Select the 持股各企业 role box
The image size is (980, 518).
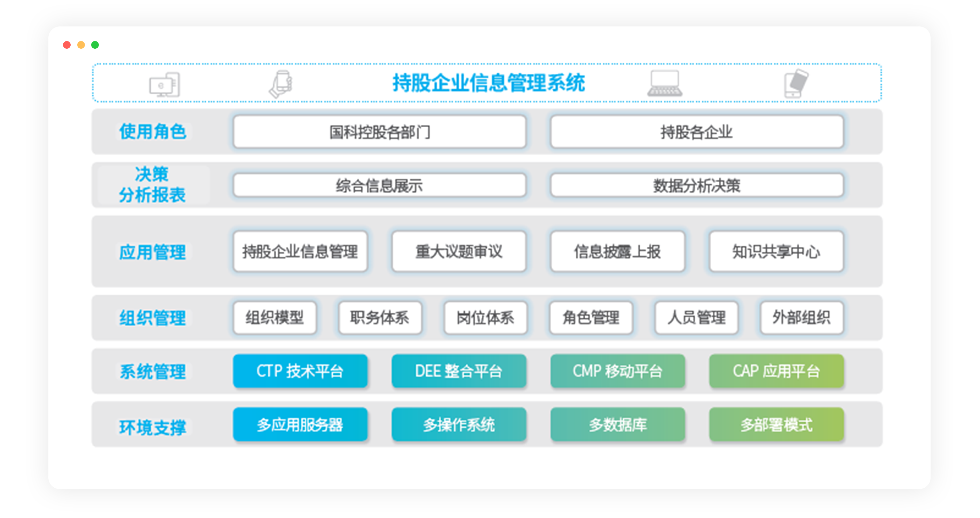tap(696, 132)
